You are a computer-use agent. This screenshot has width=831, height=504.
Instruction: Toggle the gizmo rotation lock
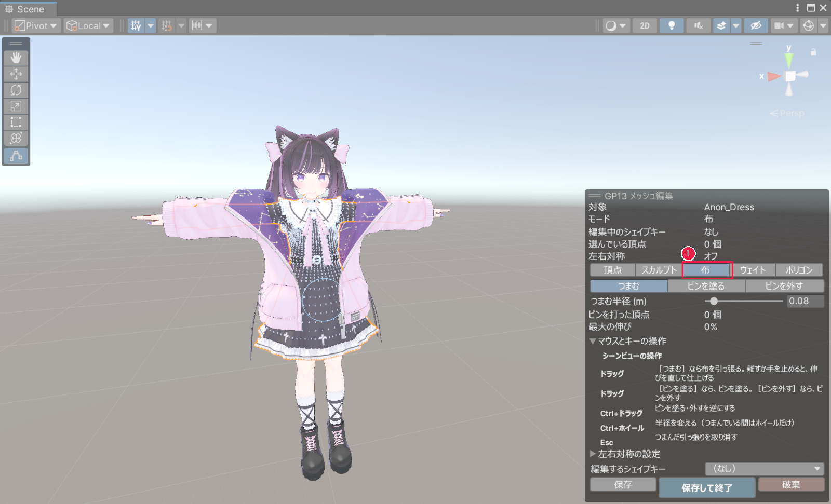pyautogui.click(x=813, y=52)
